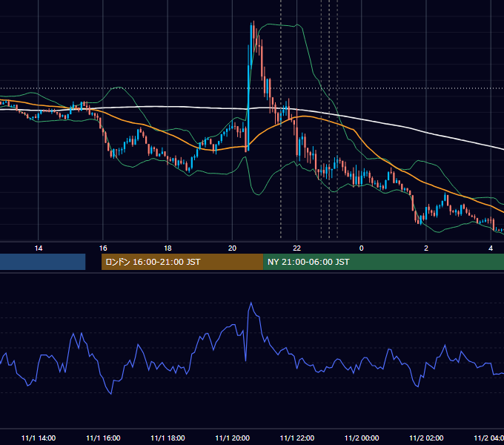Viewport: 504px width, 445px height.
Task: Click the highest peak of the blue oscillator line
Action: (251, 303)
